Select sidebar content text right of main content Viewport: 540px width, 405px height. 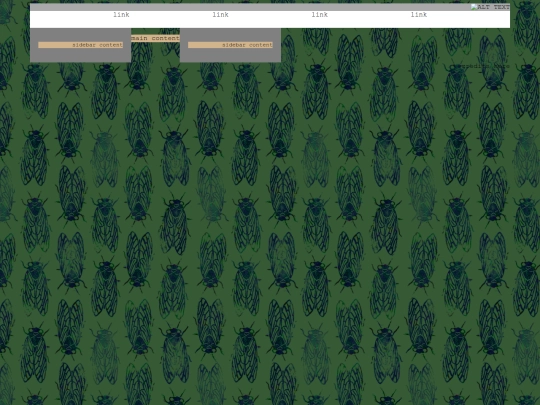(x=247, y=45)
